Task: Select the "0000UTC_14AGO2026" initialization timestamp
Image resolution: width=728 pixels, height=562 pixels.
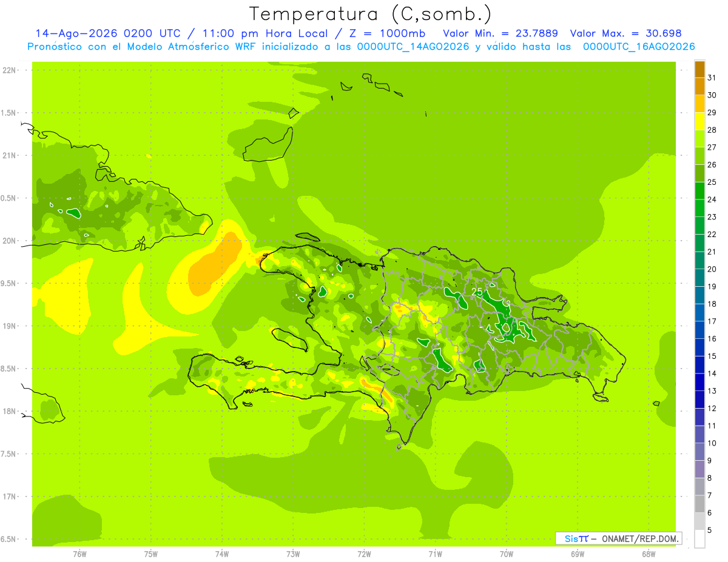Action: click(x=412, y=47)
